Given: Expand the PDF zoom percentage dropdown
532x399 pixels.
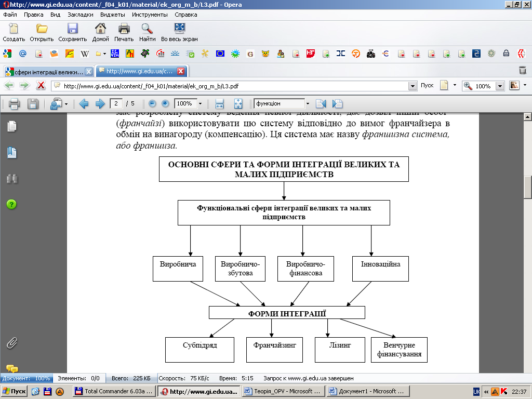Looking at the screenshot, I should 200,103.
